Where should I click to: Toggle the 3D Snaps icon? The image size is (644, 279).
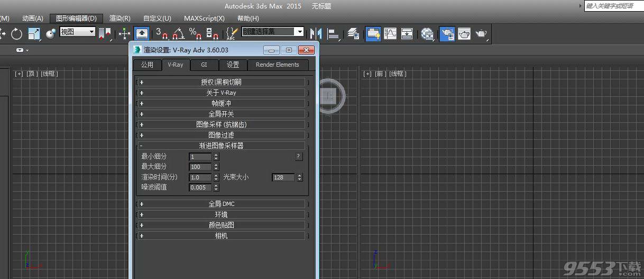(x=162, y=34)
